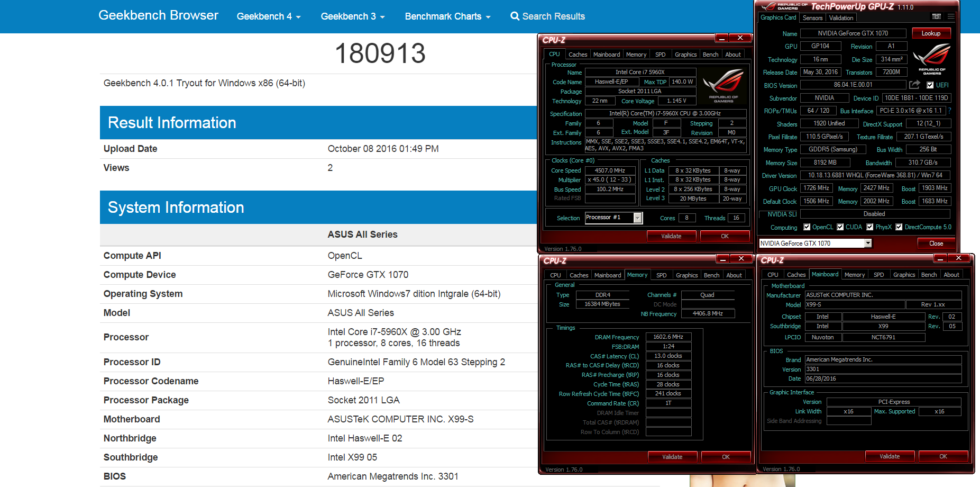980x487 pixels.
Task: Click the magnifier icon beside Search Results
Action: [x=515, y=16]
